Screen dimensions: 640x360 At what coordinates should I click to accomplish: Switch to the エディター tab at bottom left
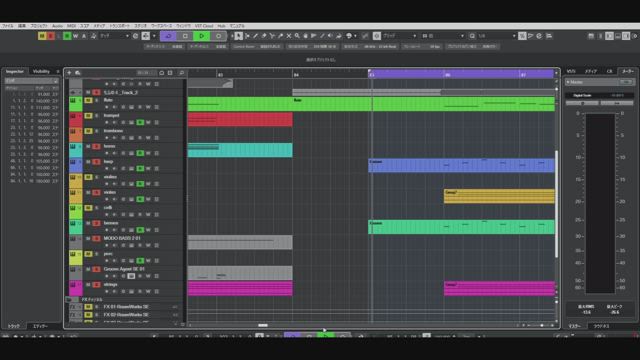point(40,326)
